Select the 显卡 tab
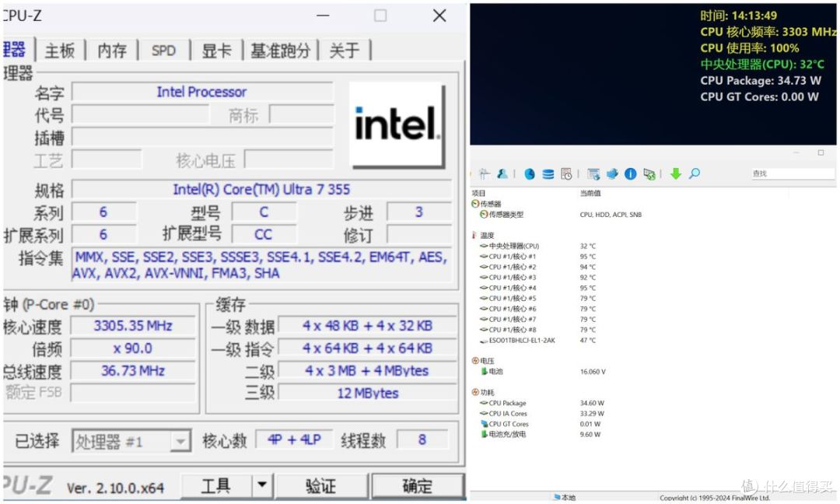This screenshot has width=840, height=504. coord(216,51)
